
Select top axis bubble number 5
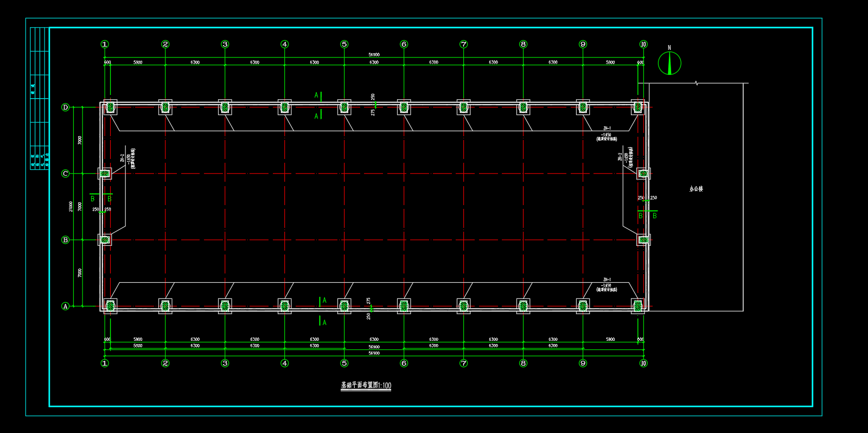(x=344, y=44)
